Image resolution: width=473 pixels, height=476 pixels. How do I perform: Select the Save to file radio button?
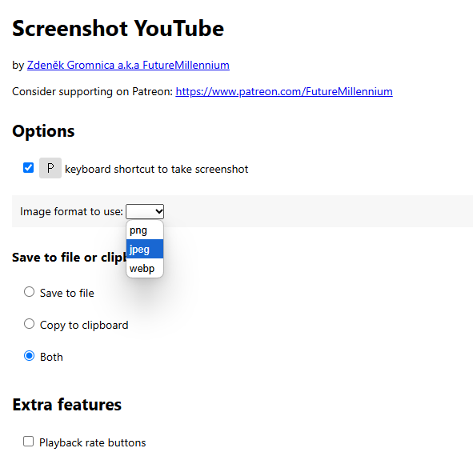29,292
